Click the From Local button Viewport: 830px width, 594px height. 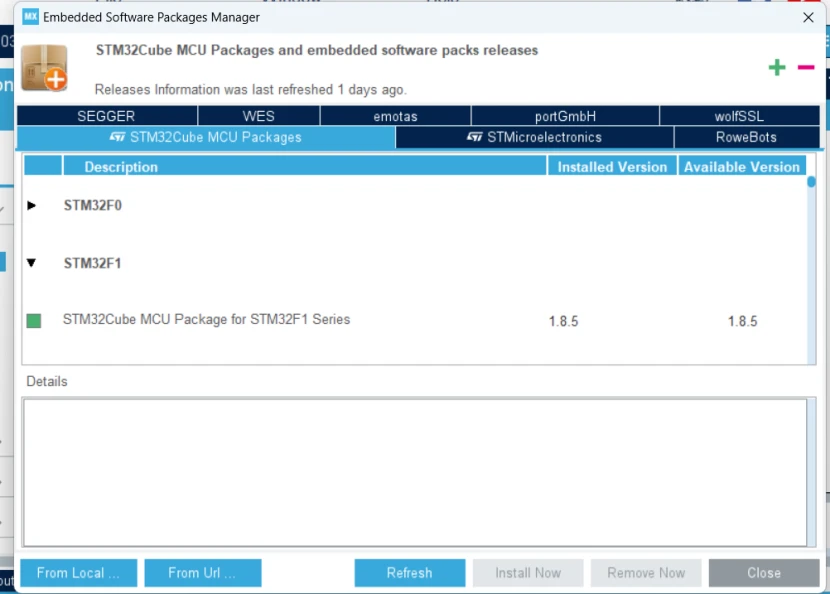(x=78, y=573)
